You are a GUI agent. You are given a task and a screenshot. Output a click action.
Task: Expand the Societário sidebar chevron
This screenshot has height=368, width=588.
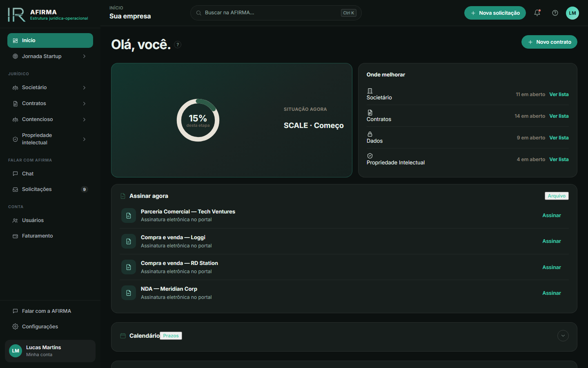pyautogui.click(x=84, y=88)
